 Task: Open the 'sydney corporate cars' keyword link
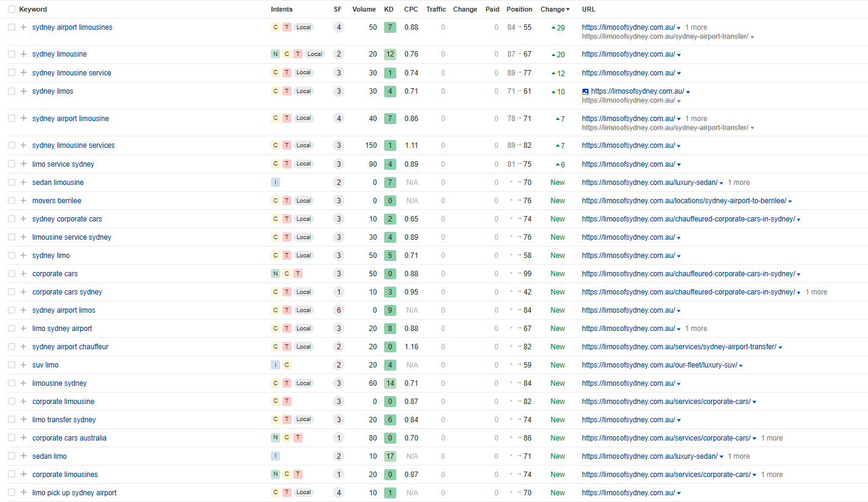[67, 219]
